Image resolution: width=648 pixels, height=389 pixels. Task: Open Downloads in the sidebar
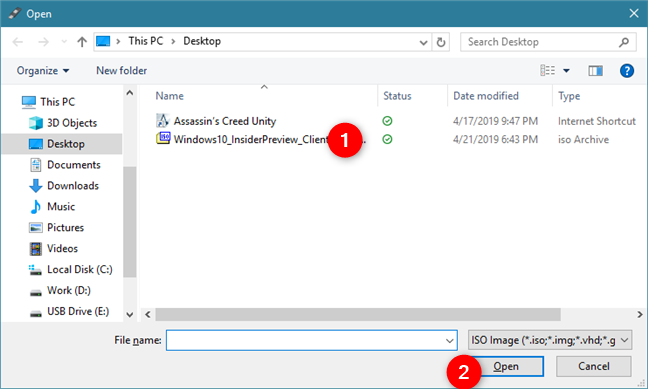tap(64, 186)
